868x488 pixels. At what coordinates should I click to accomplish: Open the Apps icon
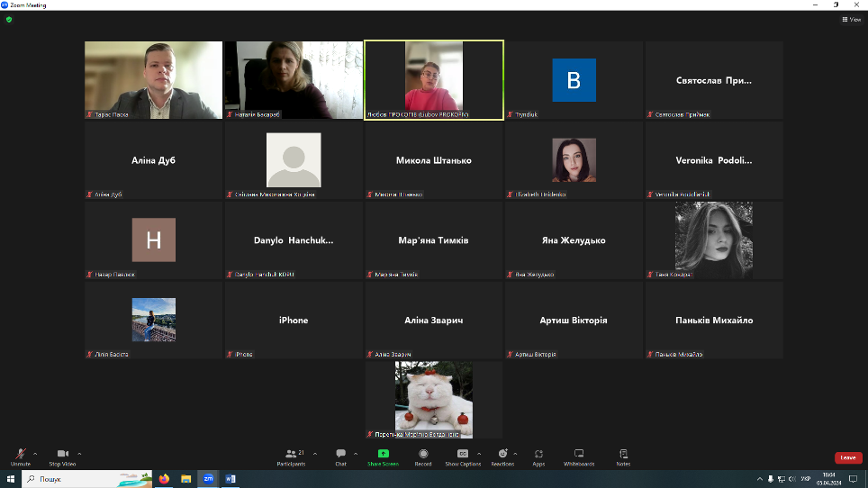pyautogui.click(x=538, y=455)
